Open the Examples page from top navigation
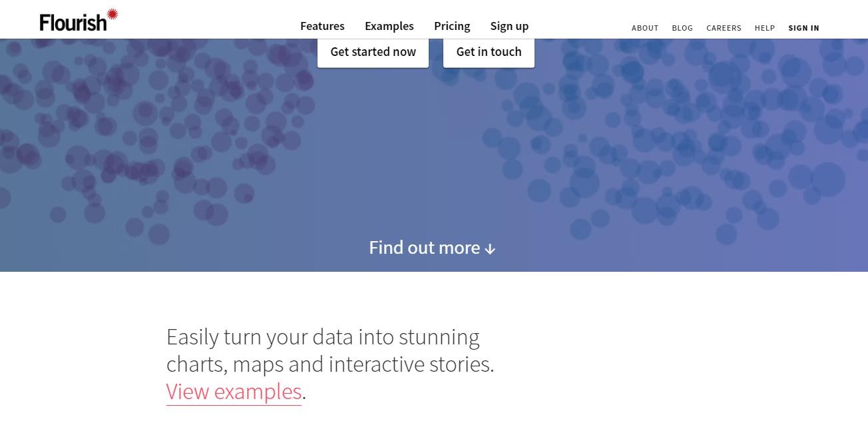Image resolution: width=868 pixels, height=429 pixels. pyautogui.click(x=389, y=26)
